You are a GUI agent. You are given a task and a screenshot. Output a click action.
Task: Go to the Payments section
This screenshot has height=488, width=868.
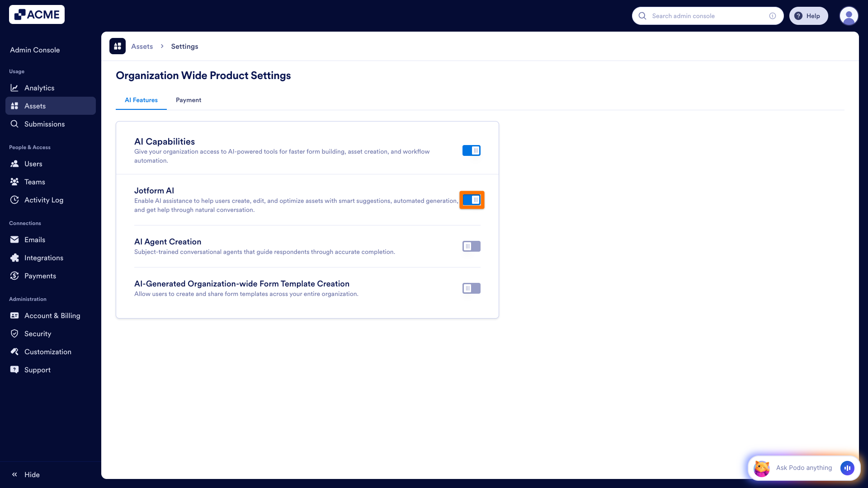[x=40, y=276]
